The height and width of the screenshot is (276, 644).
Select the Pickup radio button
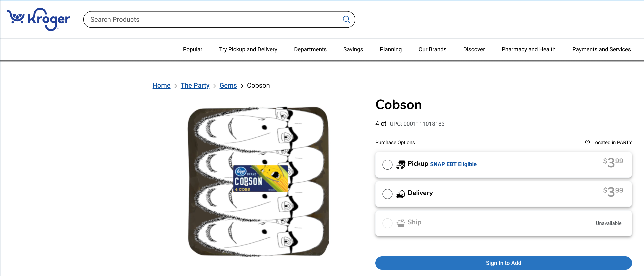point(387,164)
